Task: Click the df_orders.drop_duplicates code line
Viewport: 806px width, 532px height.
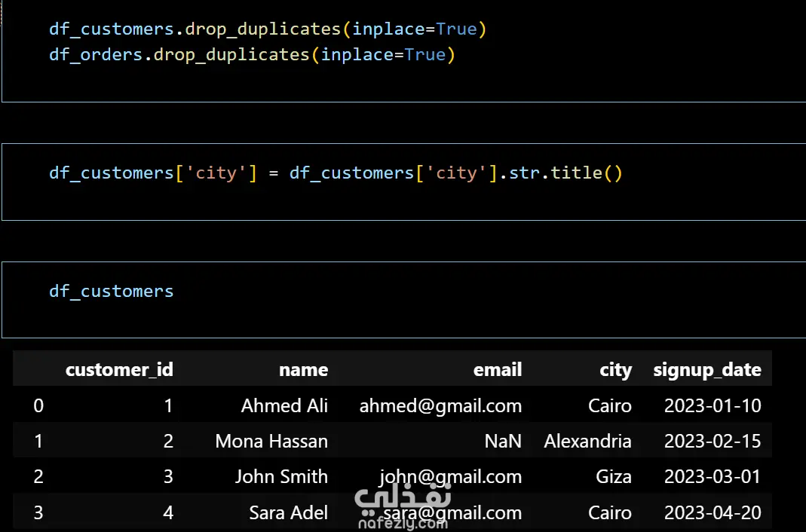Action: click(252, 55)
